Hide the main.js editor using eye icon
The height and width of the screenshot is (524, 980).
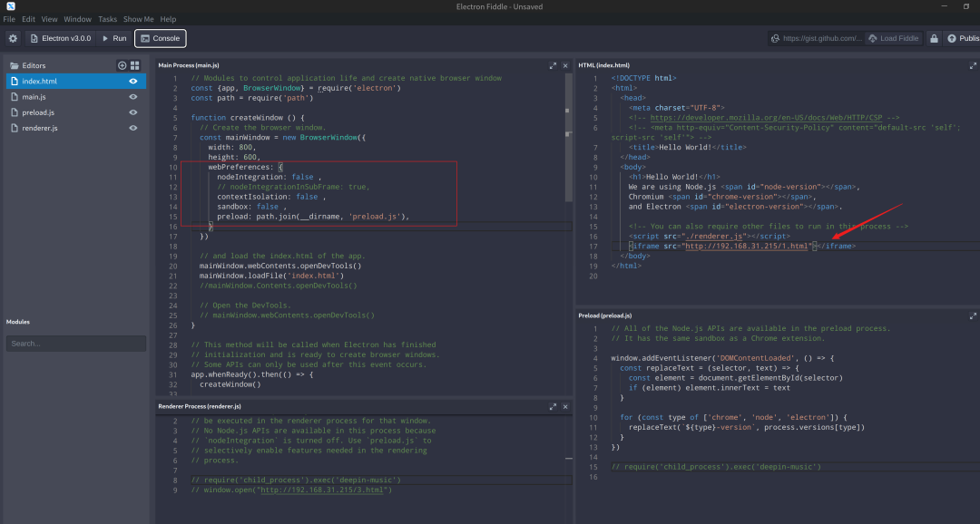(x=133, y=97)
